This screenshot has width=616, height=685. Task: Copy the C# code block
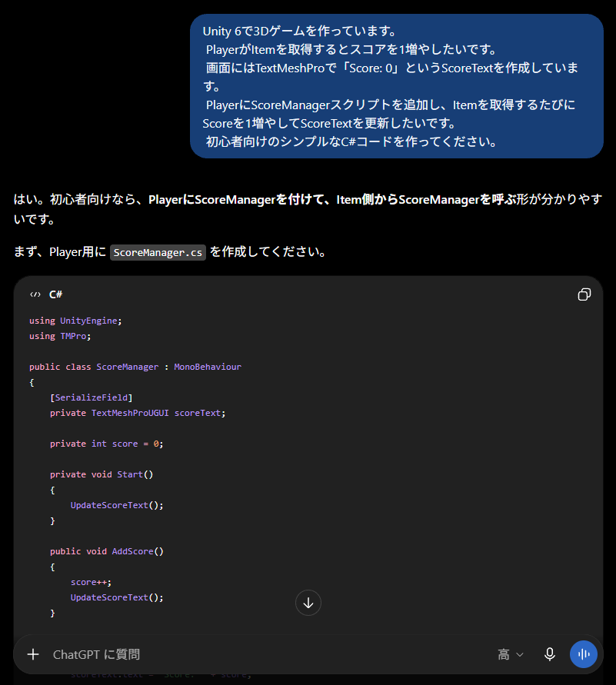584,294
